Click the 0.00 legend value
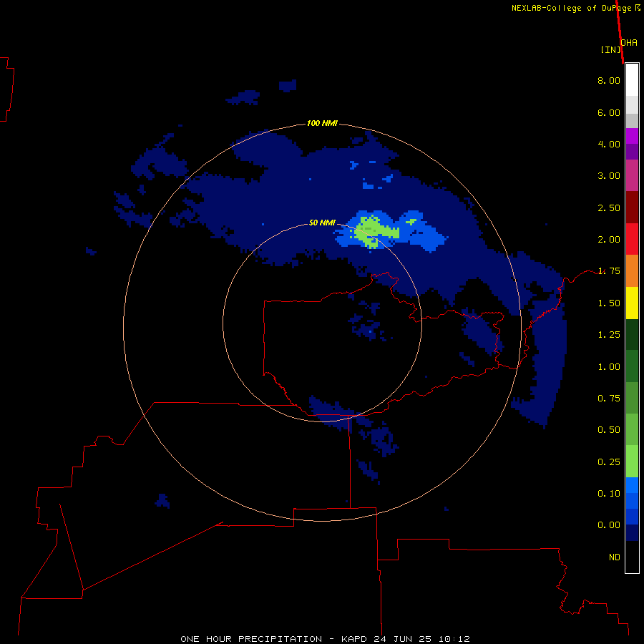The height and width of the screenshot is (644, 644). [609, 525]
